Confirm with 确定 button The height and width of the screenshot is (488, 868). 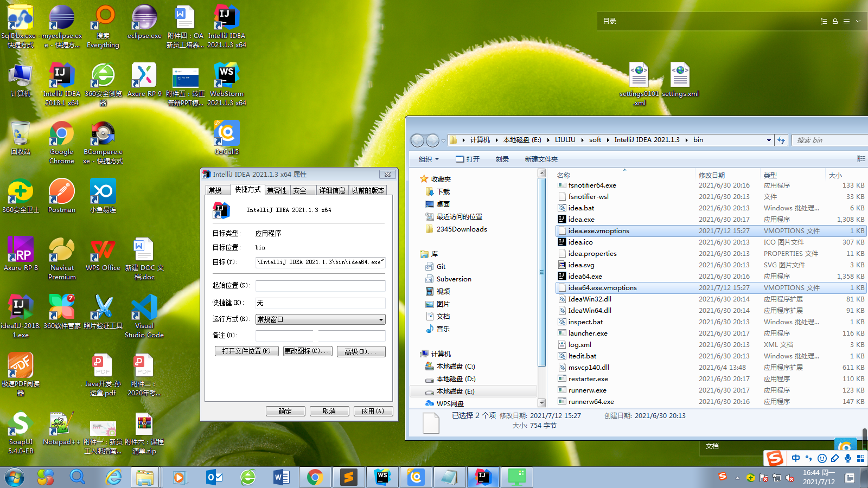tap(285, 411)
